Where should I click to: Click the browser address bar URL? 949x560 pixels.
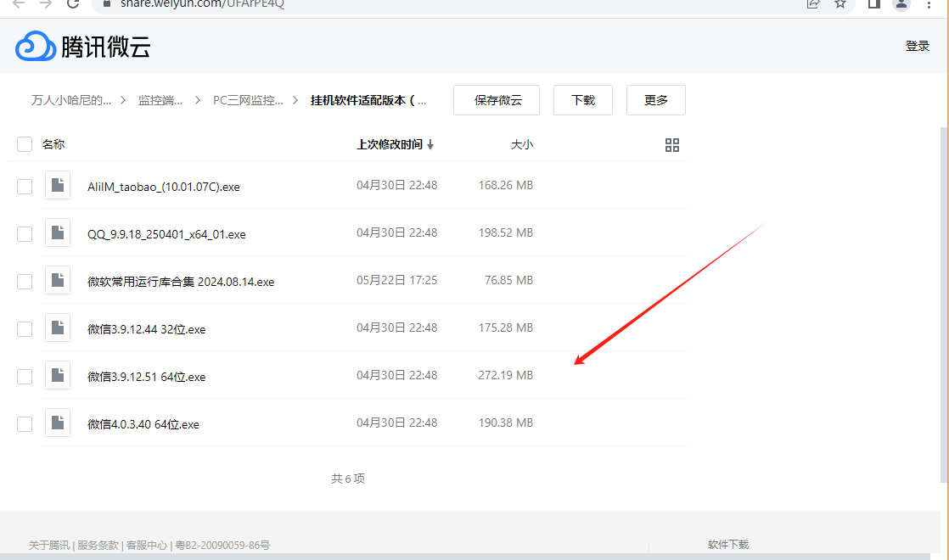point(202,3)
